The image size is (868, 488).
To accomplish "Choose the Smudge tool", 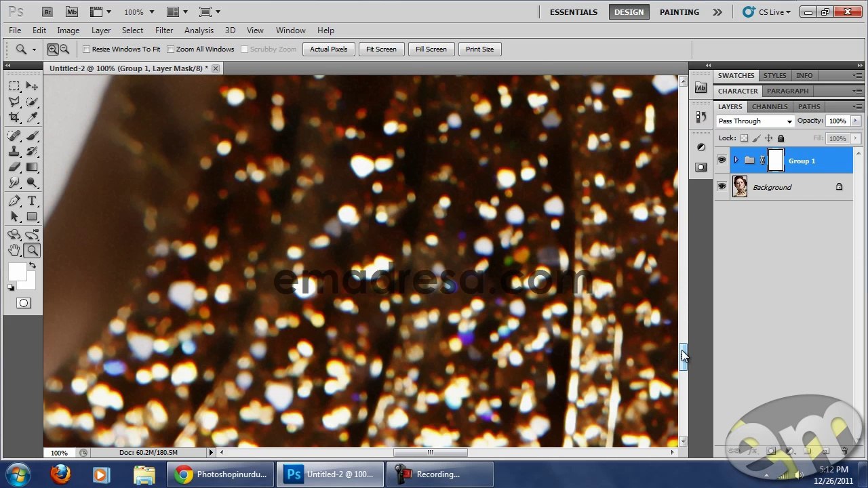I will (14, 182).
